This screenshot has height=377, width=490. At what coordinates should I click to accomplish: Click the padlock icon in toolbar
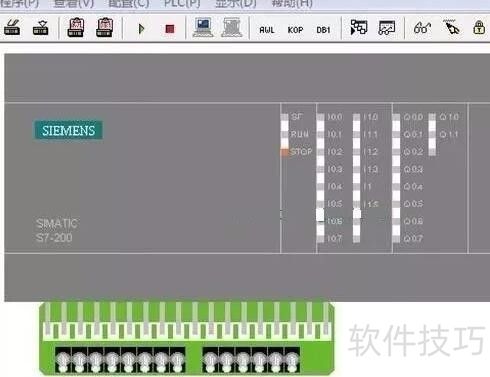pyautogui.click(x=479, y=28)
